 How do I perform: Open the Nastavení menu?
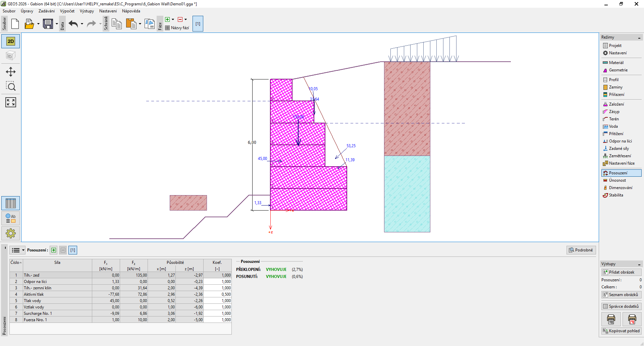[108, 11]
